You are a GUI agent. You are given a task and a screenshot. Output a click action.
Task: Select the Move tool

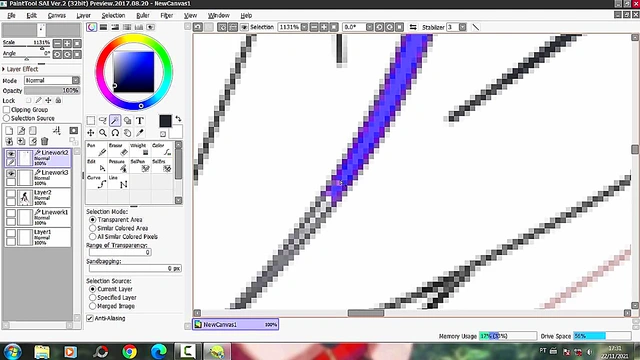pos(91,133)
